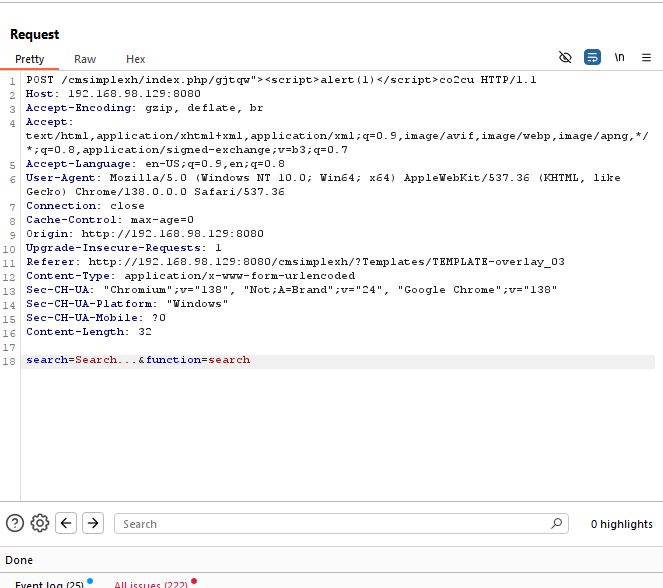Open the Event log tab
This screenshot has height=588, width=663.
click(49, 584)
